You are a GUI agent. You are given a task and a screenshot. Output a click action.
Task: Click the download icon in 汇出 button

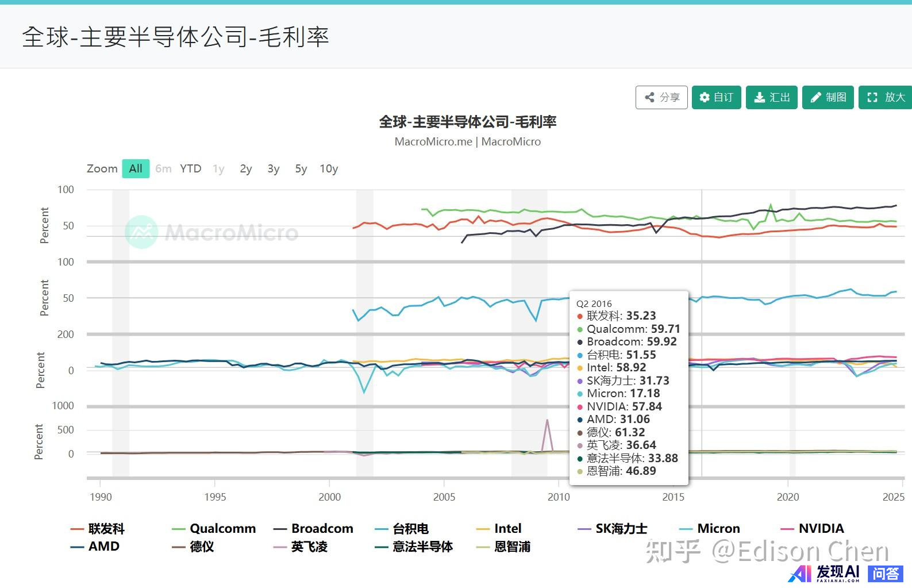pos(760,97)
